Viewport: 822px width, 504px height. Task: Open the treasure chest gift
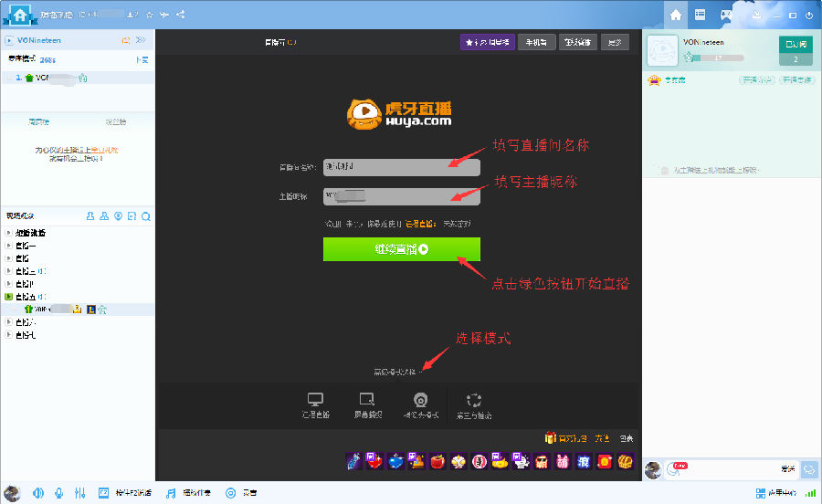tap(626, 462)
